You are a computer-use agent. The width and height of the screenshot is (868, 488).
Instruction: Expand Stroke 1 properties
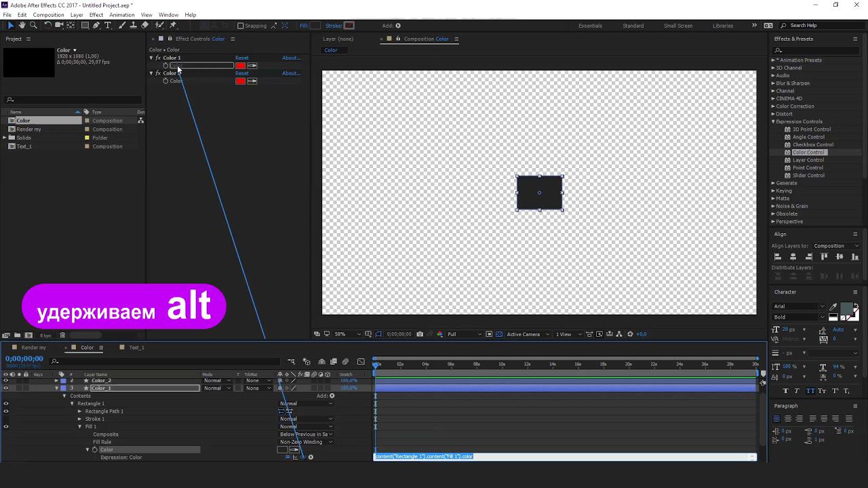(x=79, y=419)
